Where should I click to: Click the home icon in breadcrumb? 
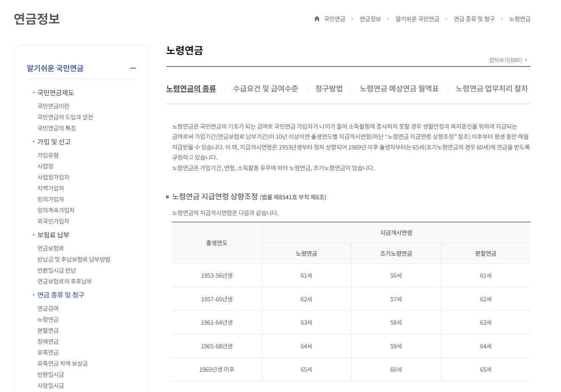coord(317,19)
